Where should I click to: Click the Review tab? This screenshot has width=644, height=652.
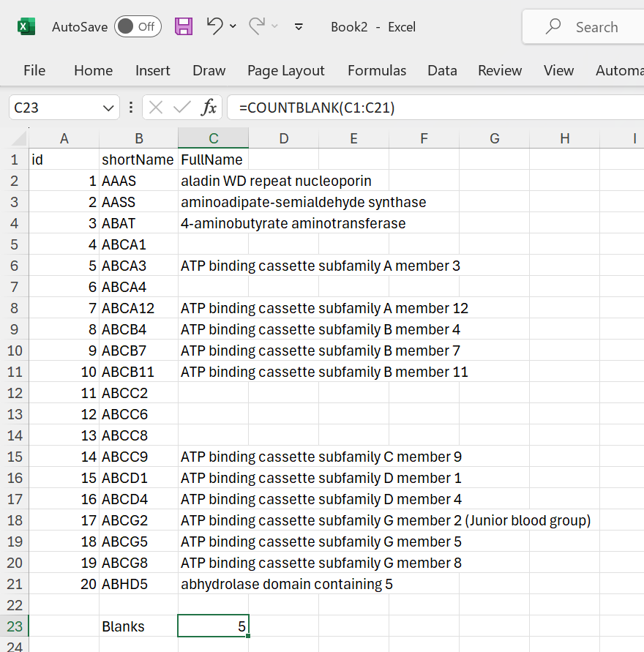point(500,70)
